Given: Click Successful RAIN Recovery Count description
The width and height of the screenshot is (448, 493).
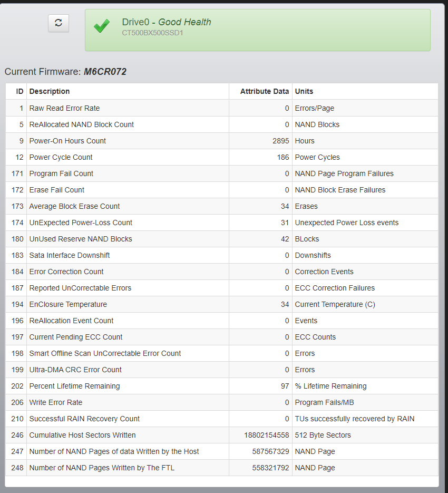Looking at the screenshot, I should pos(84,419).
